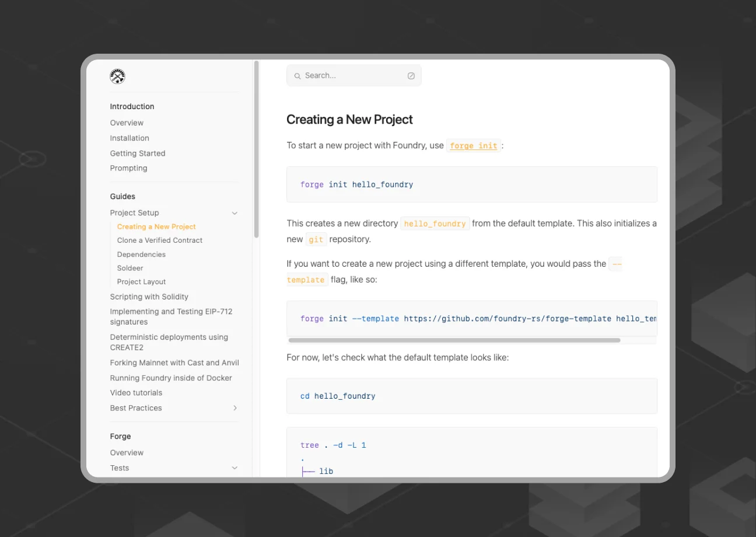The height and width of the screenshot is (537, 756).
Task: Open the Introduction Overview page
Action: point(127,123)
